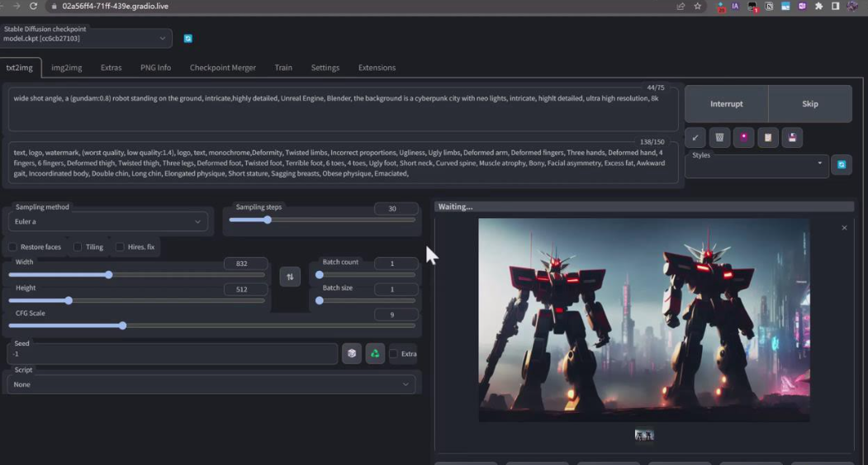Click the Sampling steps number box showing 30

(x=396, y=209)
